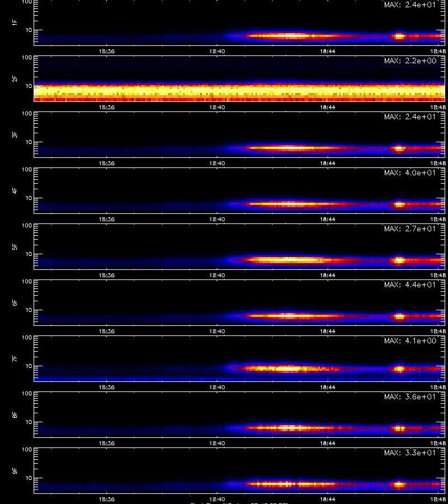Click the 18:40 tick label under panel 7F
The image size is (448, 504).
217,387
